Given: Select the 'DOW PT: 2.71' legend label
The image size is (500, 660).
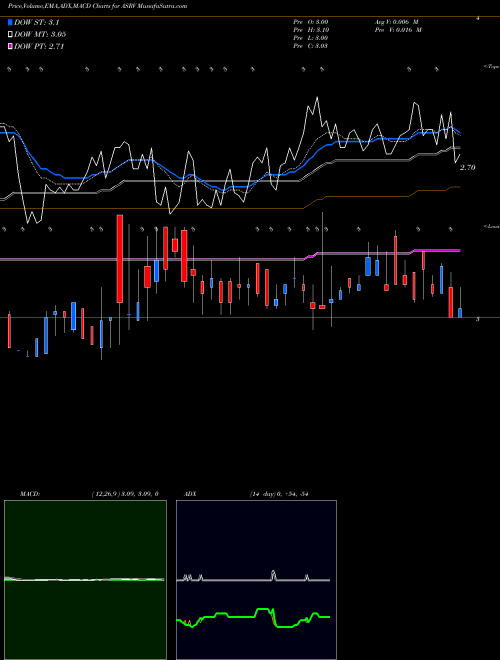Looking at the screenshot, I should pyautogui.click(x=39, y=46).
